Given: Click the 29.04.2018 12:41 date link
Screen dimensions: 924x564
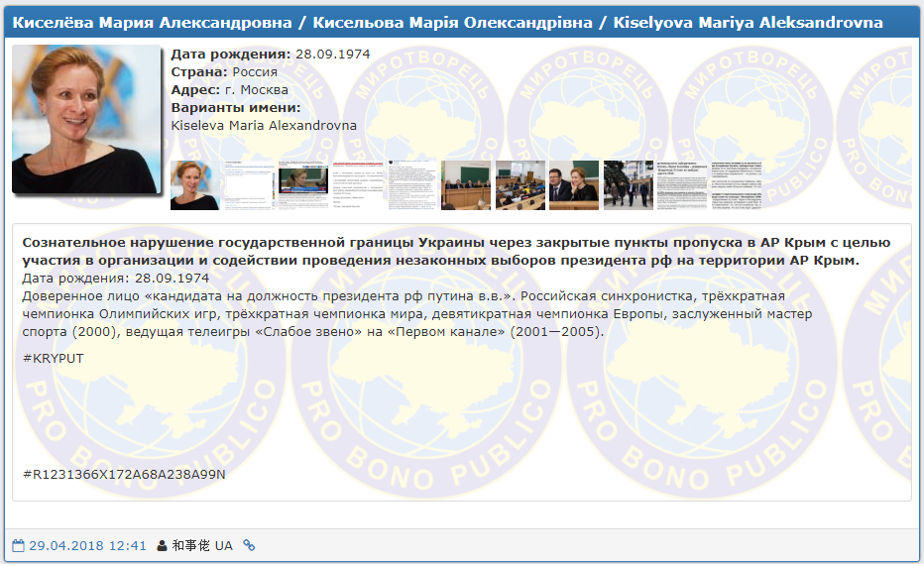Looking at the screenshot, I should tap(87, 545).
